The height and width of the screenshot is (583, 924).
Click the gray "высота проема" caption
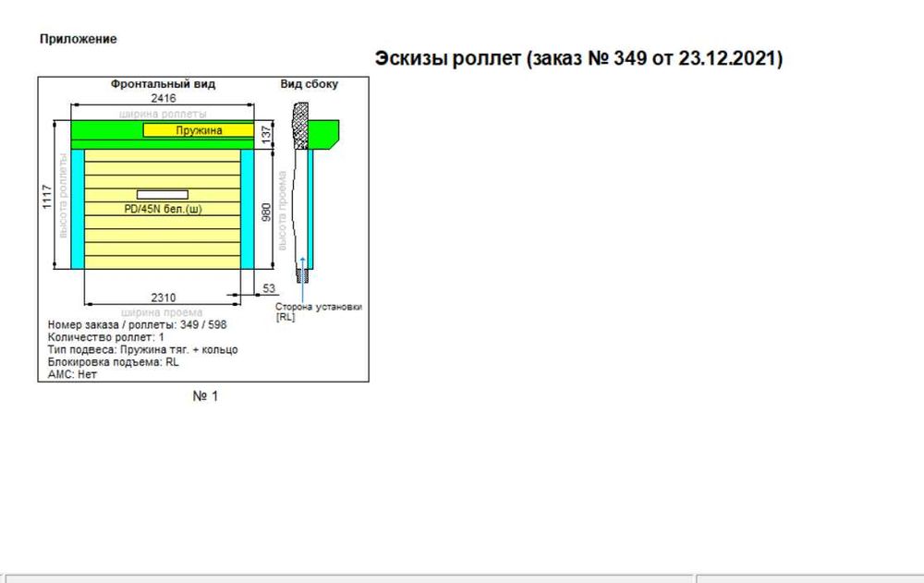(282, 211)
